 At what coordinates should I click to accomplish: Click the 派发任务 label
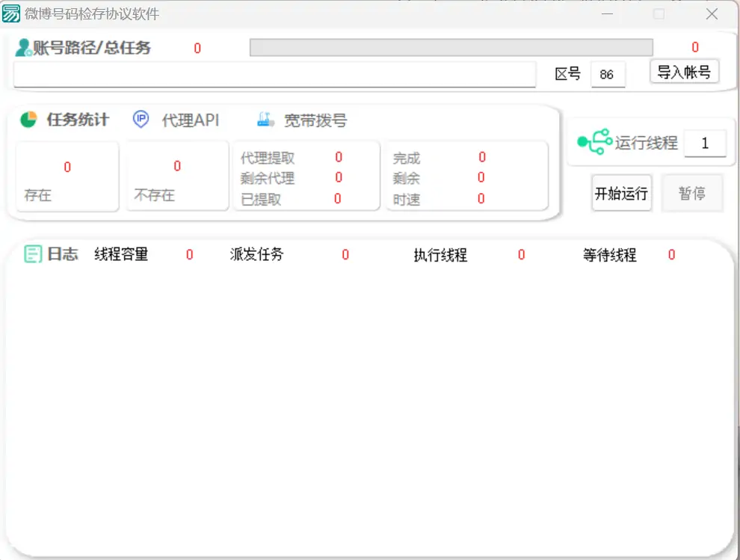point(256,254)
